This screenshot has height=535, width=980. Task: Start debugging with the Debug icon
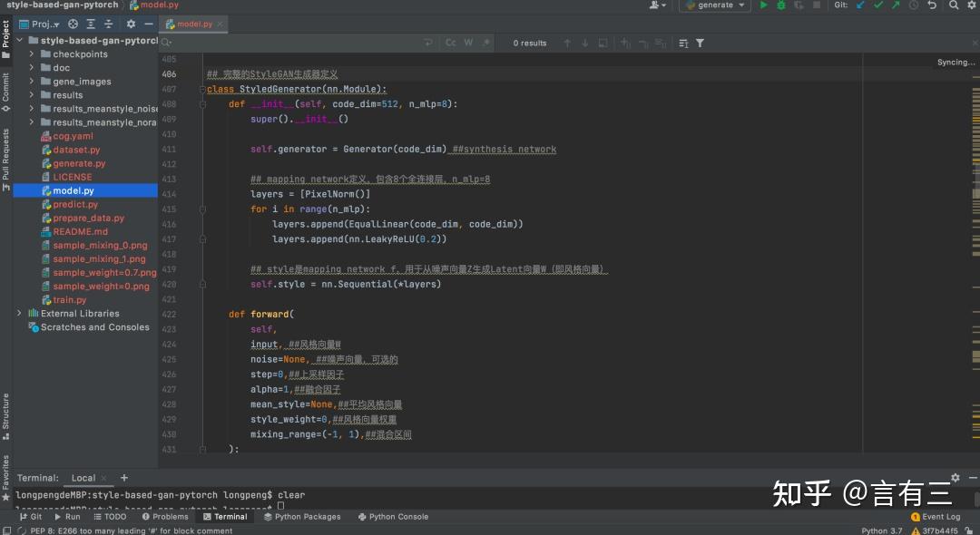click(x=780, y=5)
